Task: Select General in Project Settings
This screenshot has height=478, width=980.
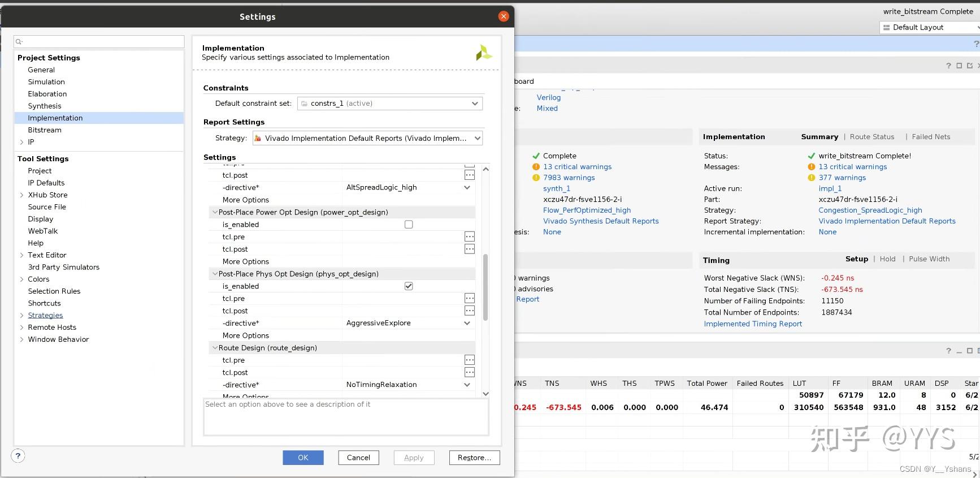Action: coord(41,70)
